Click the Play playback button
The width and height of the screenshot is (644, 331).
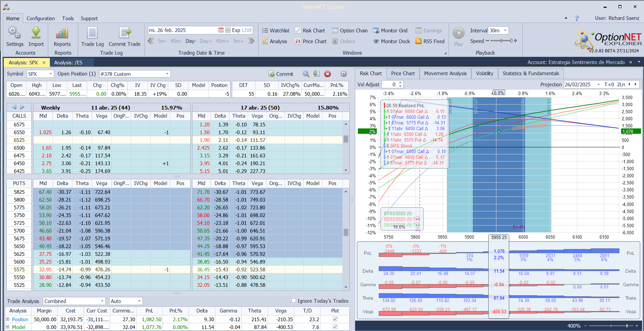coord(458,33)
